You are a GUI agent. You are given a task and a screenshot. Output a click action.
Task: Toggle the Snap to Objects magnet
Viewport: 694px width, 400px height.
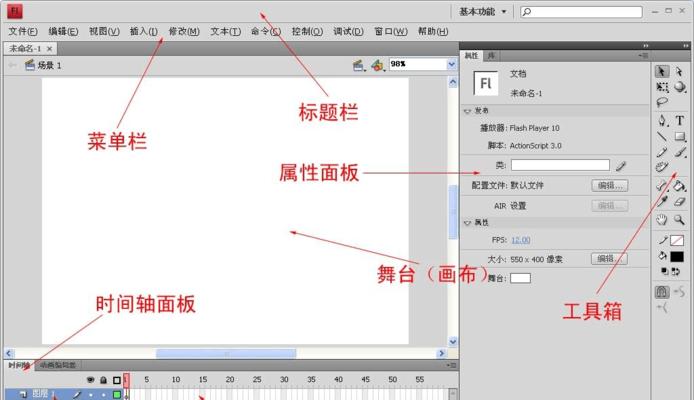662,292
